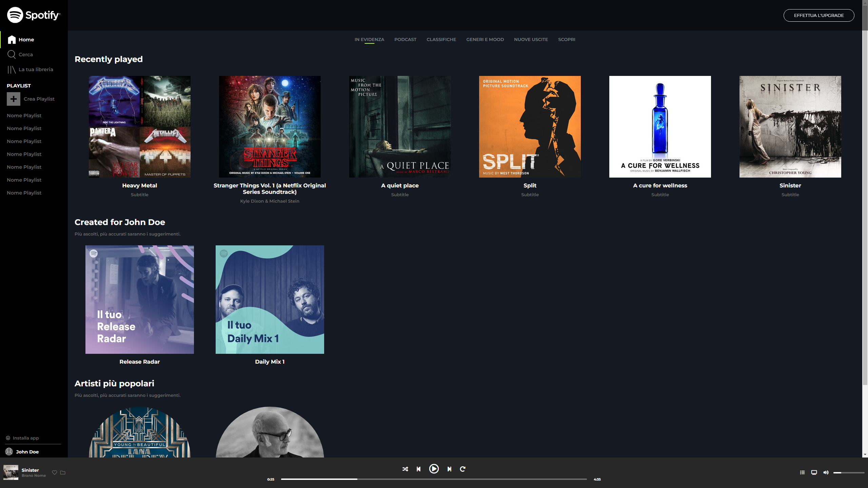Screen dimensions: 868x488
Task: Open the Daily Mix 1 cover
Action: click(270, 300)
